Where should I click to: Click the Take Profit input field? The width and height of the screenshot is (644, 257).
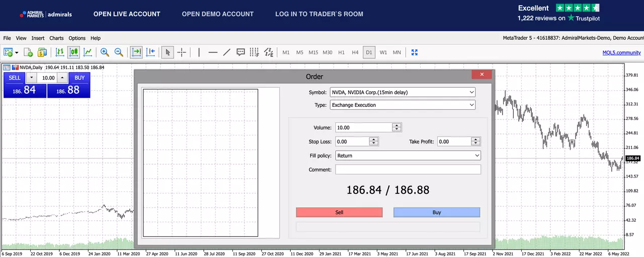(x=454, y=142)
